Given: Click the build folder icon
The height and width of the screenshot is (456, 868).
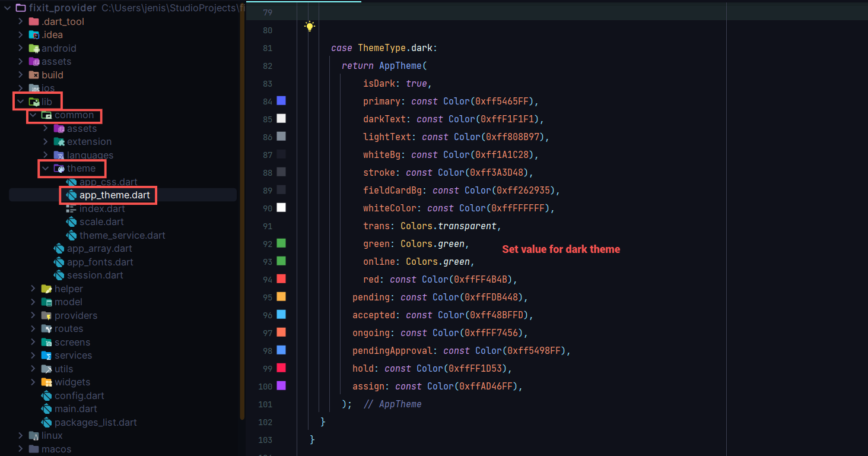Looking at the screenshot, I should [34, 75].
